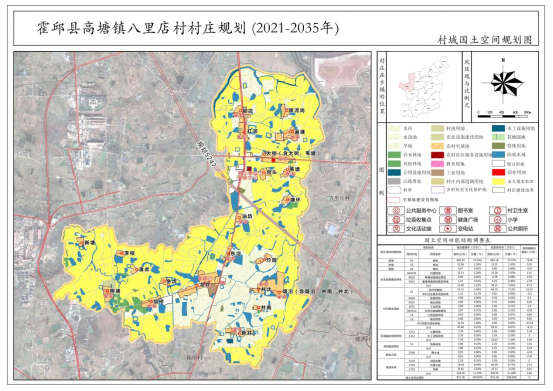Image resolution: width=553 pixels, height=391 pixels.
Task: Click the north arrow compass rose
Action: (x=503, y=83)
